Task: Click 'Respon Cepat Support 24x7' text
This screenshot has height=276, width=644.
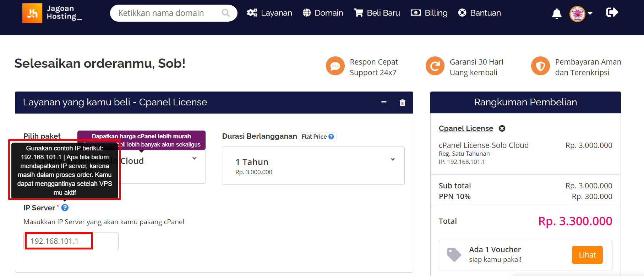Action: coord(374,67)
